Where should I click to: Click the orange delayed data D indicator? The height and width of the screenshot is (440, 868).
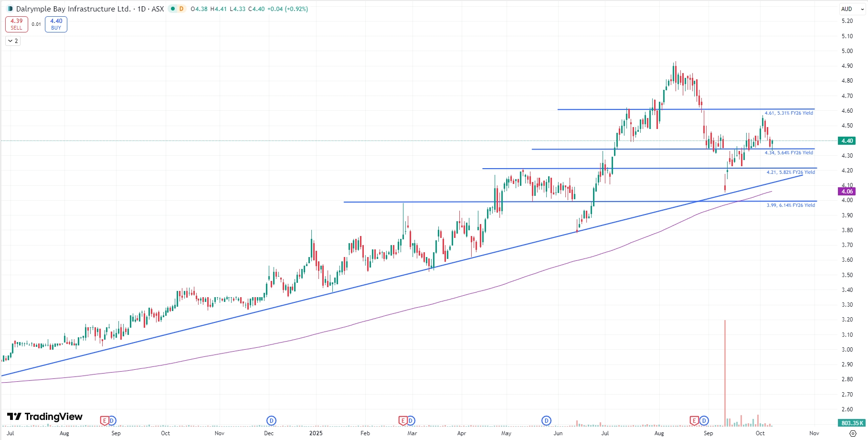[181, 9]
